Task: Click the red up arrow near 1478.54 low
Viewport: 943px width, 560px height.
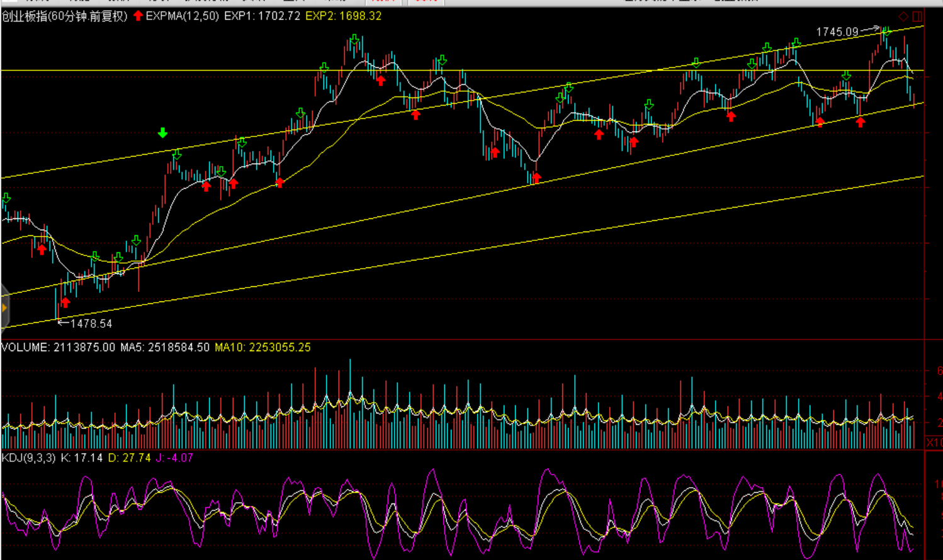Action: pos(65,303)
